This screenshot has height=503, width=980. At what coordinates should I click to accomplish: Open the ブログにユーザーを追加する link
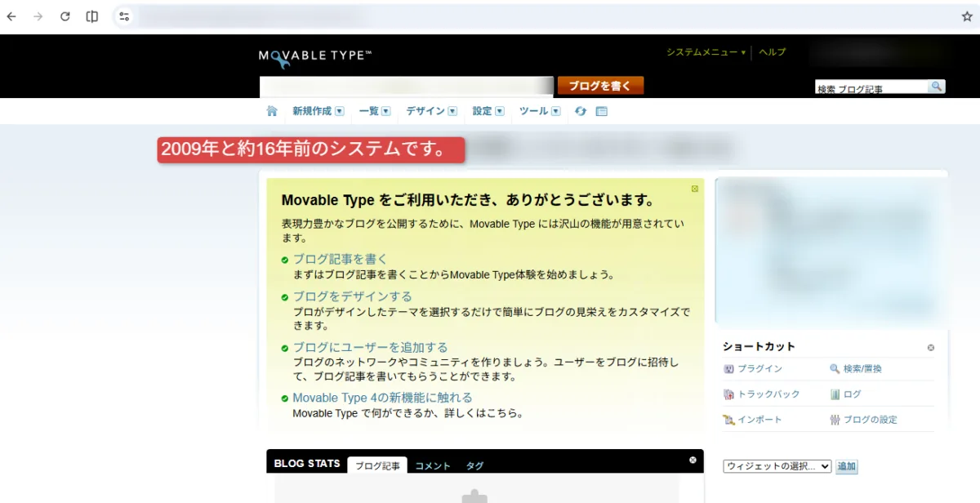370,347
